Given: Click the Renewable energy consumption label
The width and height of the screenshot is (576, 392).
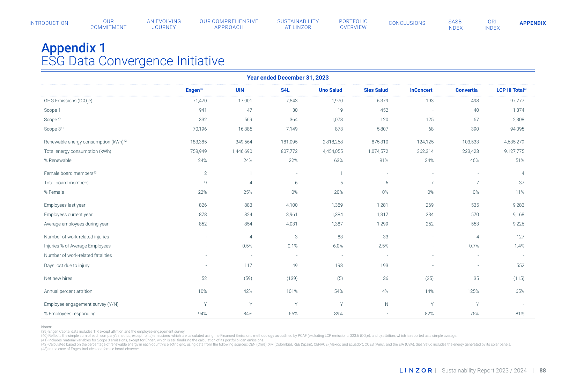Looking at the screenshot, I should 85,142.
